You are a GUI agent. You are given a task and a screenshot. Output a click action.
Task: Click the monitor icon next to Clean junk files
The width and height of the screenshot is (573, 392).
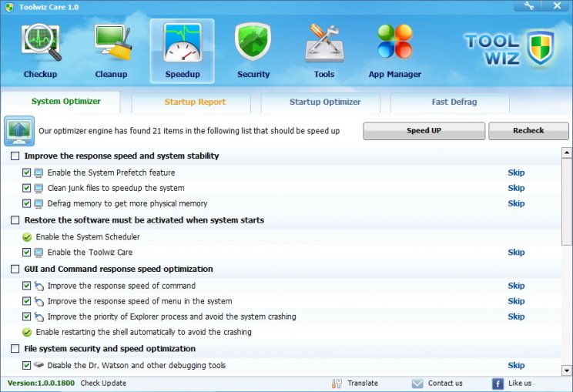(39, 188)
